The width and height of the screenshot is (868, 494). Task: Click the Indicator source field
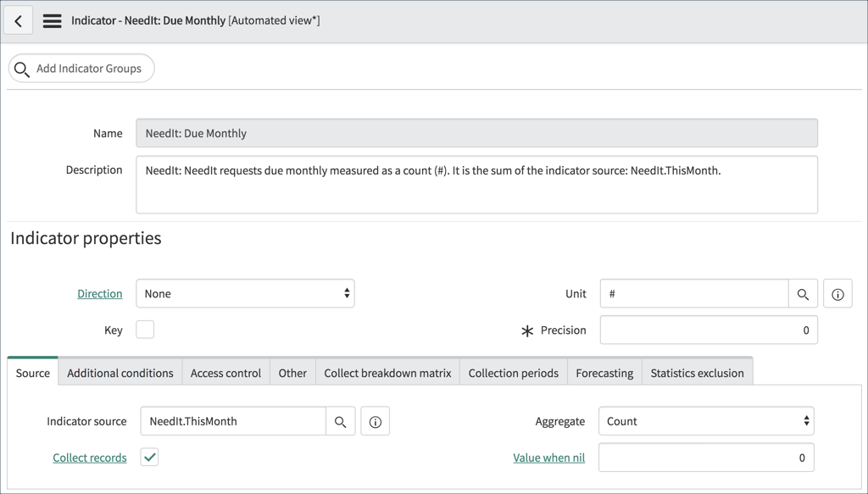tap(233, 421)
